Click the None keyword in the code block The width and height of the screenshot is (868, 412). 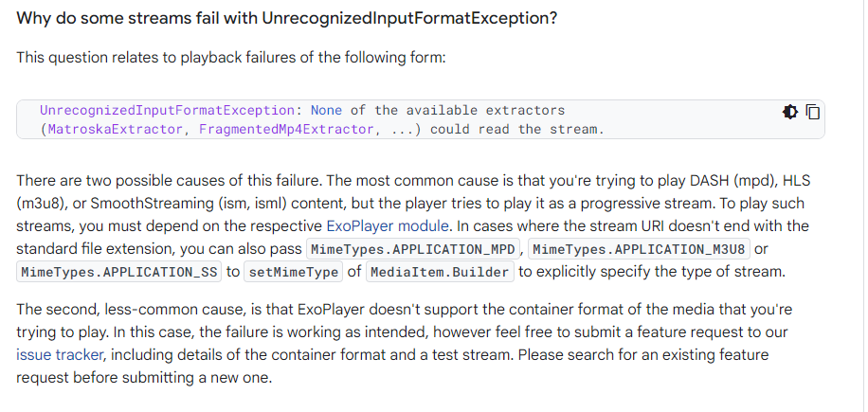click(325, 111)
